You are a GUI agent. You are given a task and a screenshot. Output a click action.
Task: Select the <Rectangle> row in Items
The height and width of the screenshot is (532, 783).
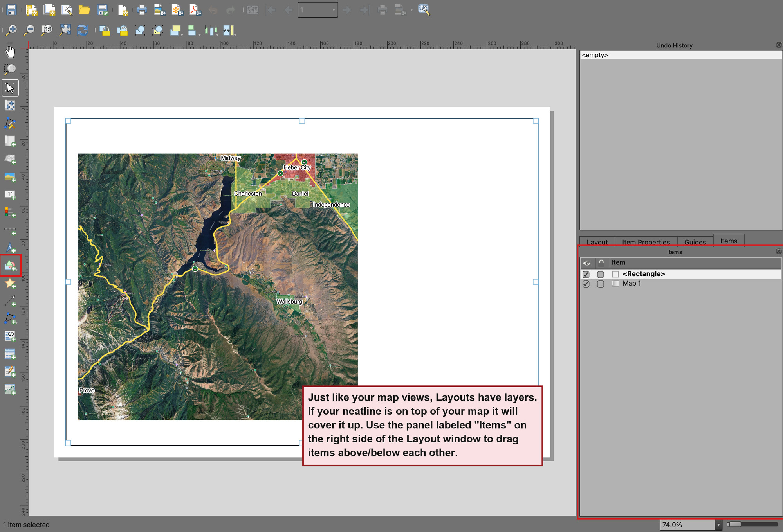pos(681,274)
